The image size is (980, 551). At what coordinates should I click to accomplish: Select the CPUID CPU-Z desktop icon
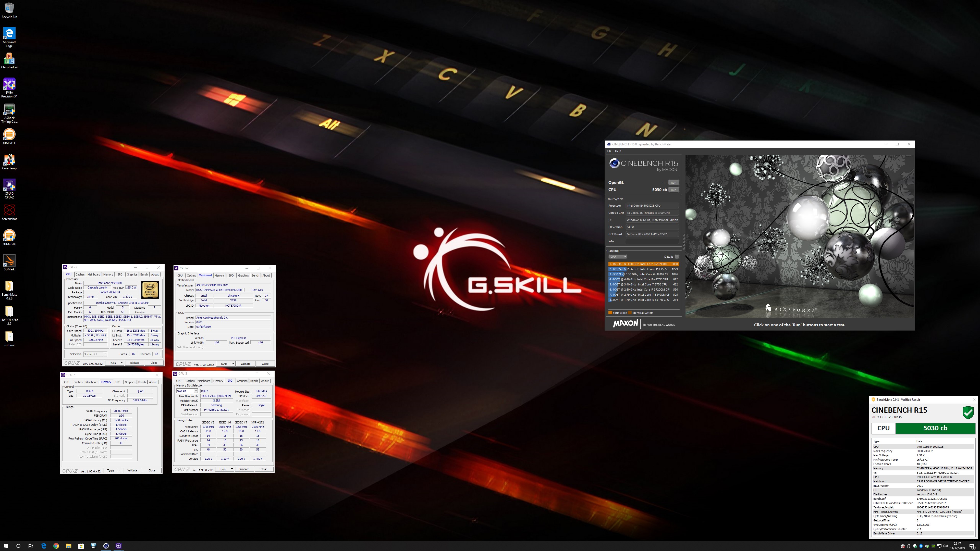[x=9, y=189]
